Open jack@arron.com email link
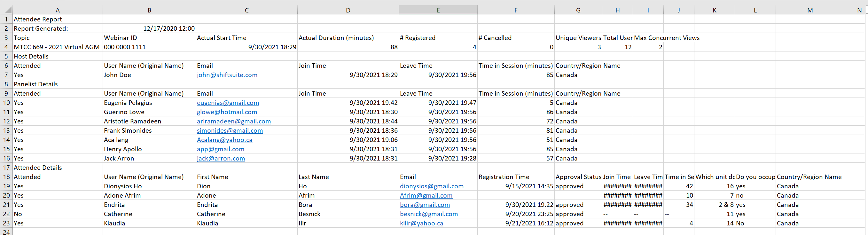This screenshot has width=868, height=235. point(221,158)
